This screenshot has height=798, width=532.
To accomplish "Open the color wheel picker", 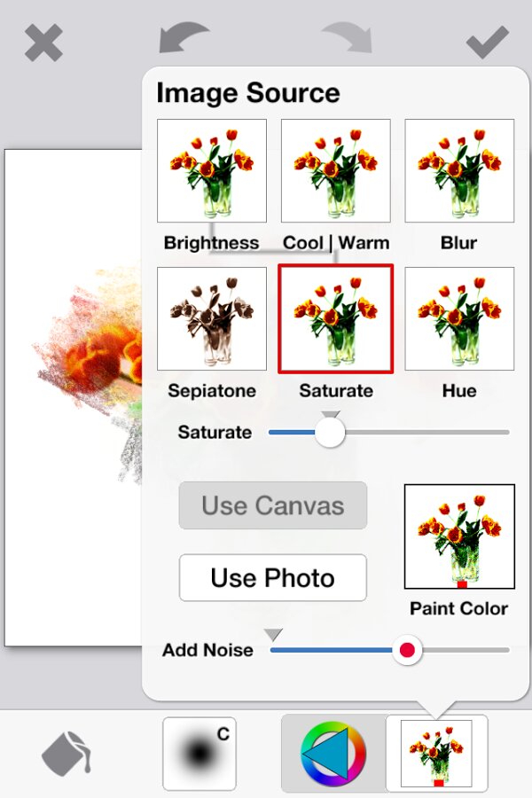I will [x=332, y=754].
